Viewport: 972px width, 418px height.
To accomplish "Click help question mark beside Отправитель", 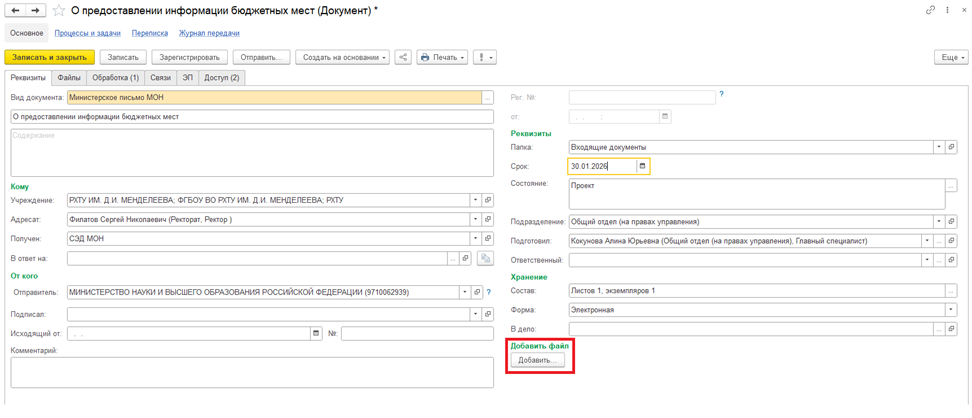I will coord(488,293).
